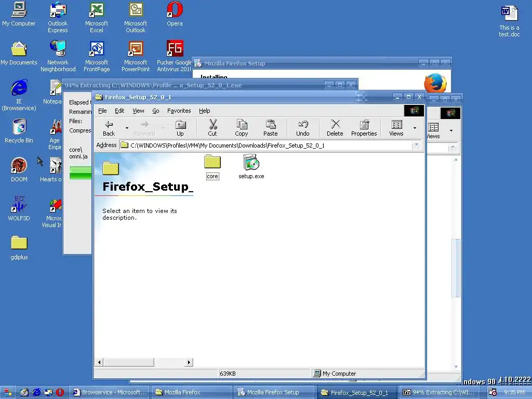Image resolution: width=532 pixels, height=399 pixels.
Task: Switch to 94% Extracting taskbar button
Action: click(x=438, y=393)
